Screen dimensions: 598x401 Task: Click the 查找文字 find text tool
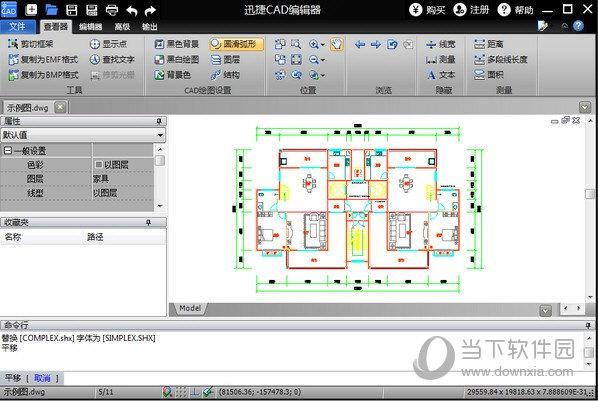[x=112, y=60]
